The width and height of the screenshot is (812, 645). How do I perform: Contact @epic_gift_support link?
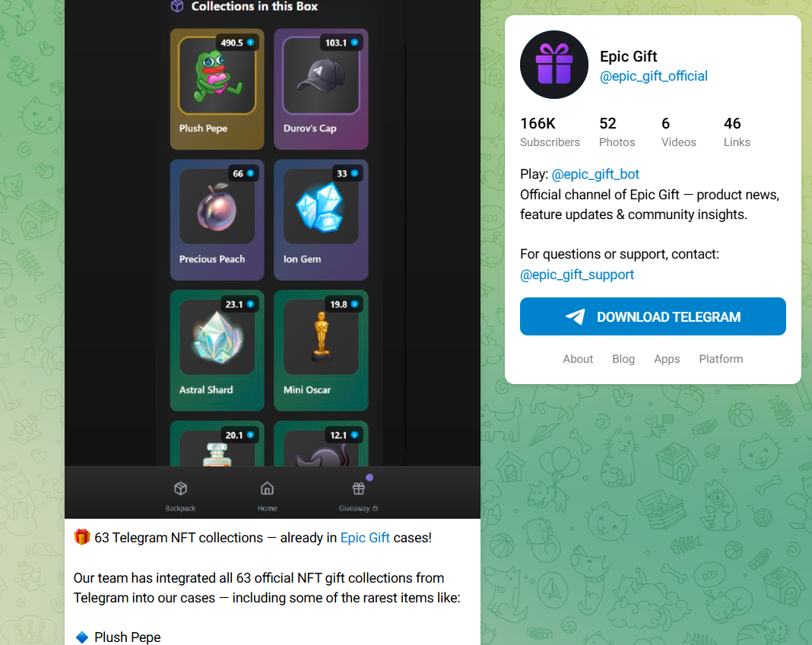pyautogui.click(x=577, y=275)
